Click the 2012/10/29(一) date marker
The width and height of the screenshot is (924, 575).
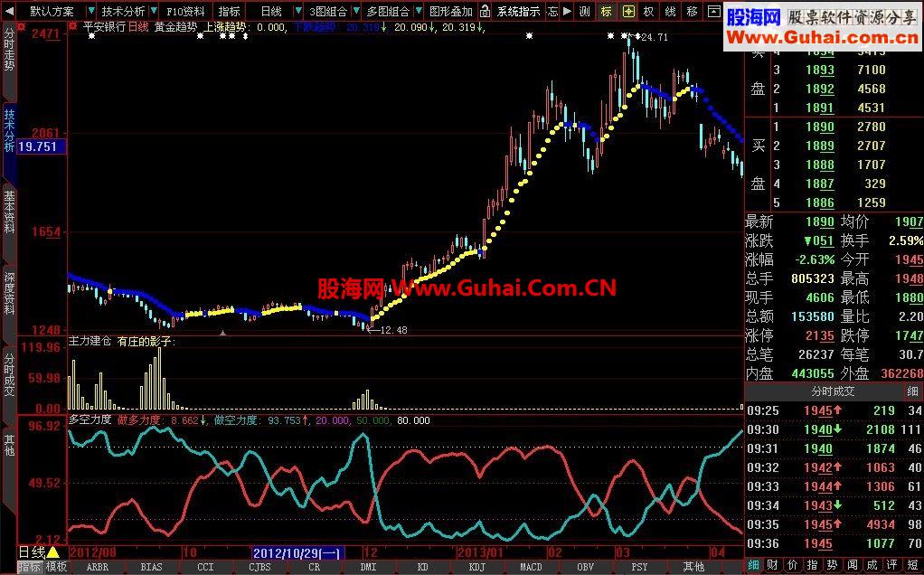click(x=298, y=553)
